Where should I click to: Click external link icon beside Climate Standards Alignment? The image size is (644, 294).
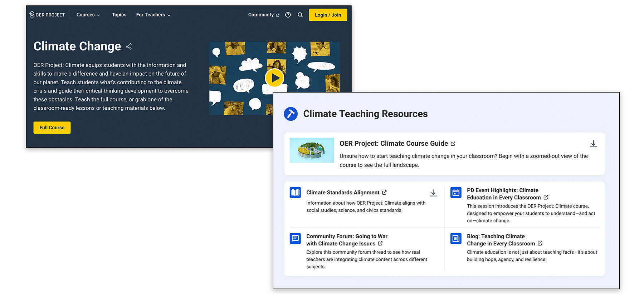tap(384, 193)
